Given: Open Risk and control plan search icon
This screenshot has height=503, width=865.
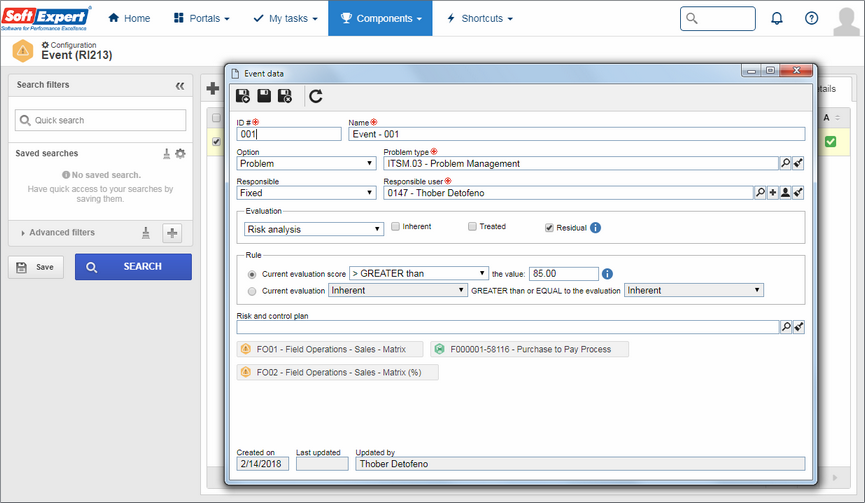Looking at the screenshot, I should pos(786,327).
